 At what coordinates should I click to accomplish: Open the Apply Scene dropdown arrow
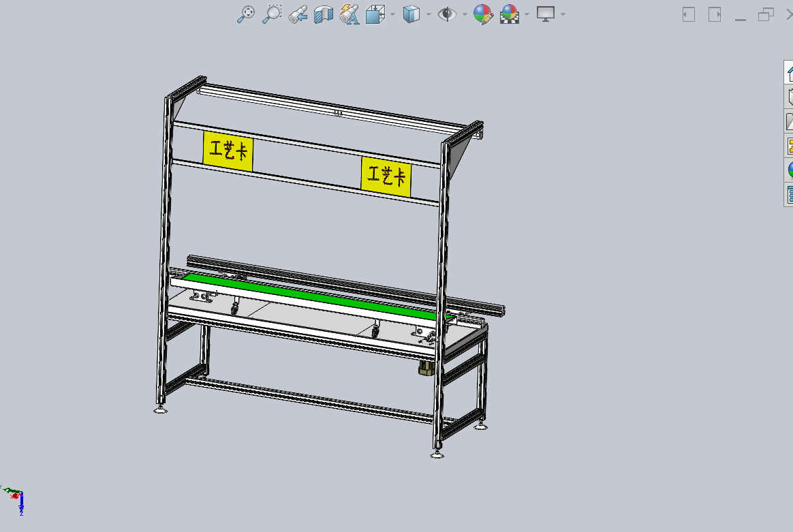(527, 14)
